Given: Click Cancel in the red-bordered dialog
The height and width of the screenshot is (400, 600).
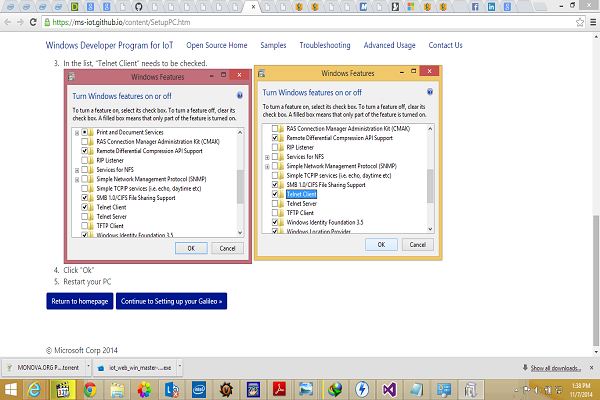Looking at the screenshot, I should pyautogui.click(x=227, y=248).
